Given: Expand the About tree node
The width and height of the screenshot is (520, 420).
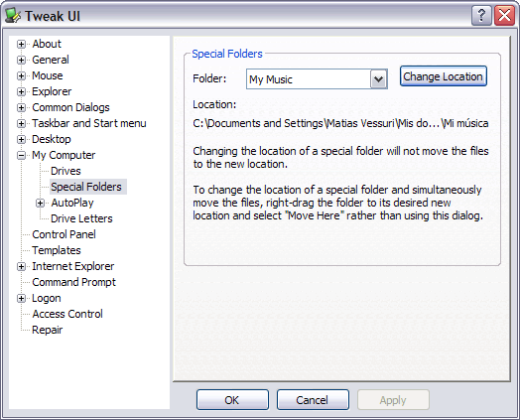Looking at the screenshot, I should click(x=21, y=44).
